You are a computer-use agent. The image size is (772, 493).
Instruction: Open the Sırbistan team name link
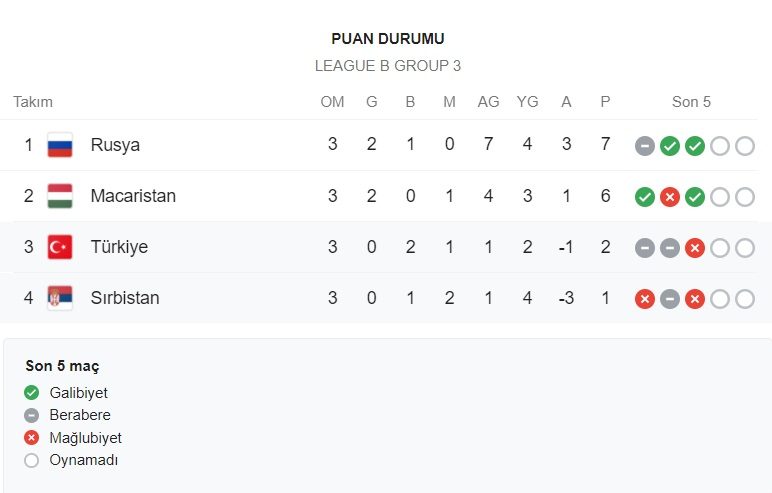click(125, 298)
